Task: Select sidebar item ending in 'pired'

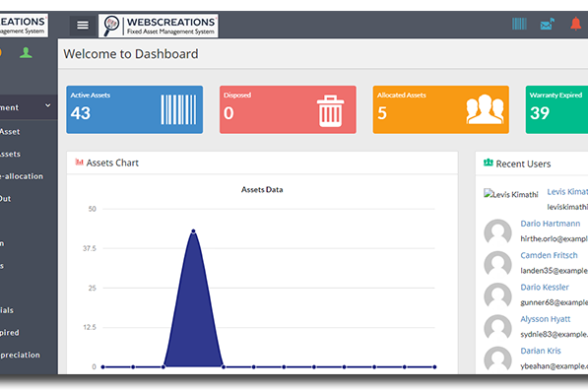Action: [x=10, y=332]
